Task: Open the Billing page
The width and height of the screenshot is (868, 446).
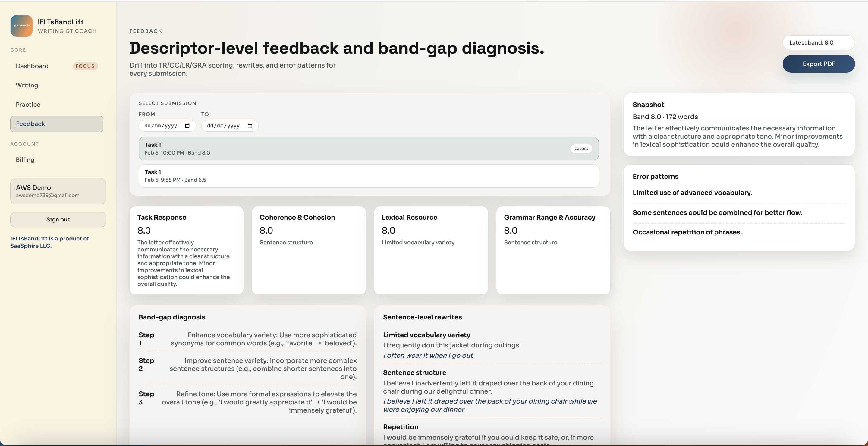Action: (25, 159)
